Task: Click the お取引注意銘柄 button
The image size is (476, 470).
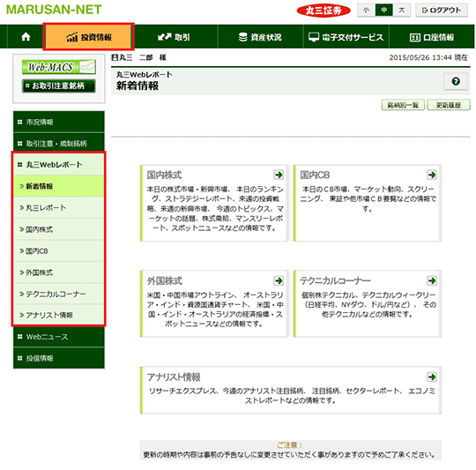Action: 59,86
